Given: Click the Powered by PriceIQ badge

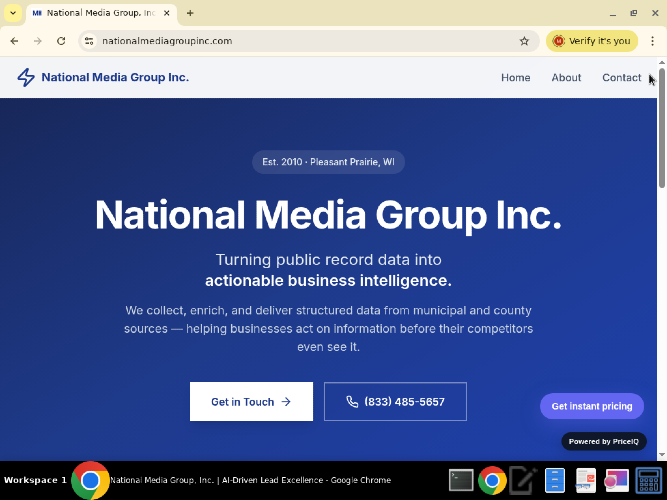Looking at the screenshot, I should (604, 441).
